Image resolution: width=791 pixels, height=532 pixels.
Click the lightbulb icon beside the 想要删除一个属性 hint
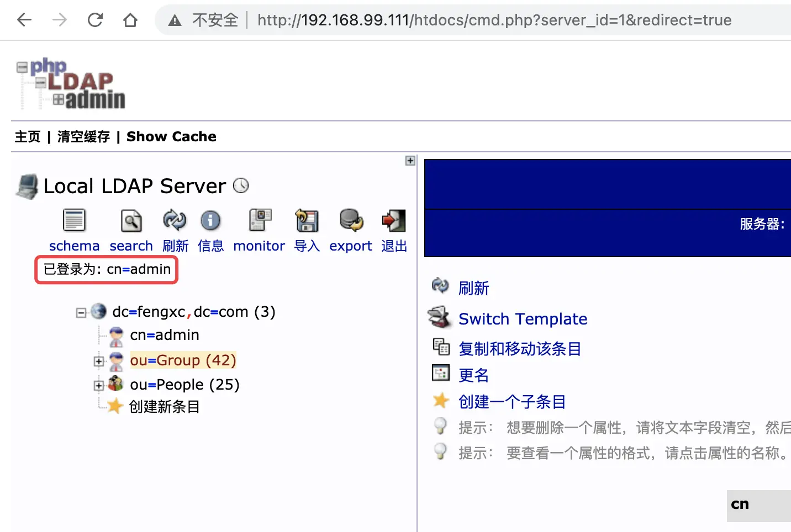click(x=440, y=426)
